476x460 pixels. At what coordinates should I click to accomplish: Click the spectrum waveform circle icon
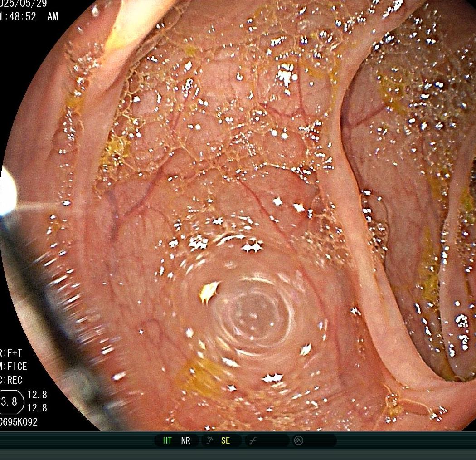(x=299, y=440)
